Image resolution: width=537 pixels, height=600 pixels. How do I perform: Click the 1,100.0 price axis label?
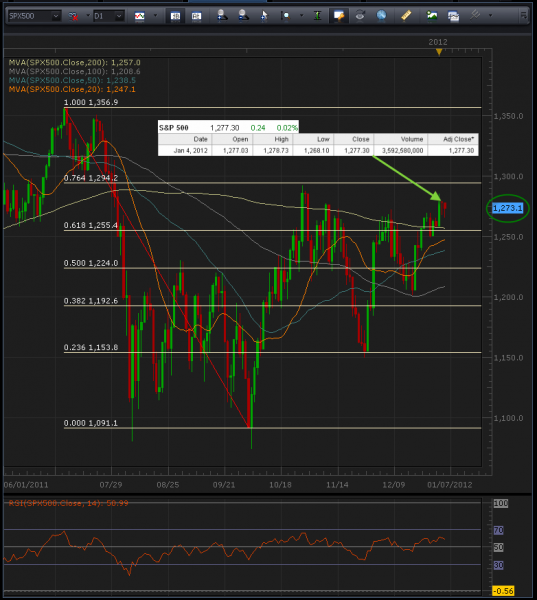click(x=508, y=418)
